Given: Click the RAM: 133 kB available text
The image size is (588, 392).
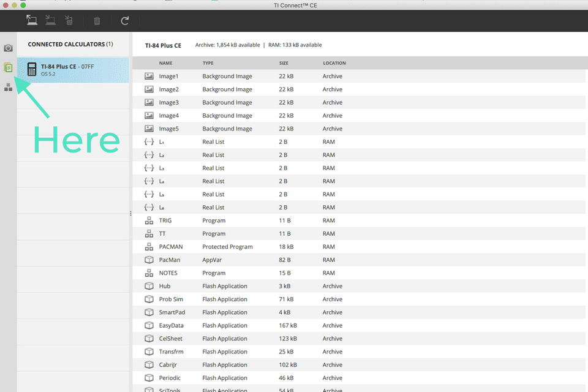Looking at the screenshot, I should (x=295, y=45).
